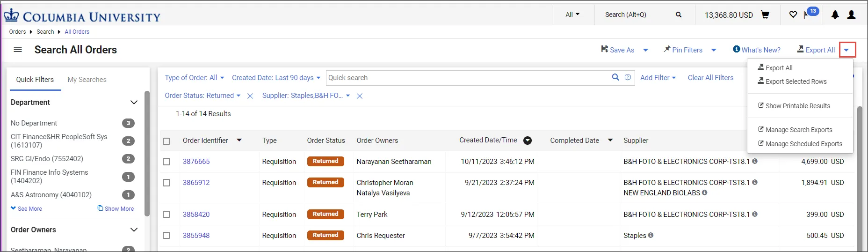868x252 pixels.
Task: Open order 3855948 link
Action: point(196,236)
